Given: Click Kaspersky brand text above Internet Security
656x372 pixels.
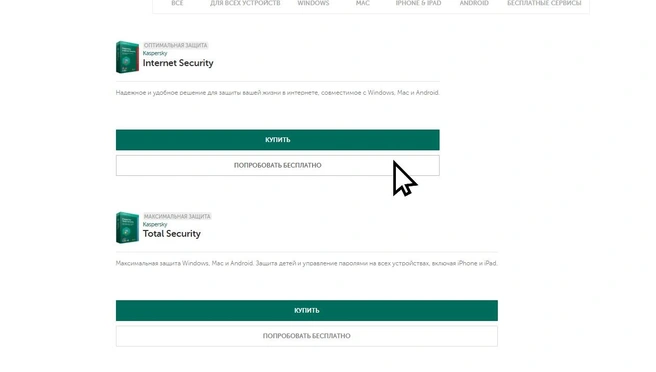Looking at the screenshot, I should tap(155, 53).
